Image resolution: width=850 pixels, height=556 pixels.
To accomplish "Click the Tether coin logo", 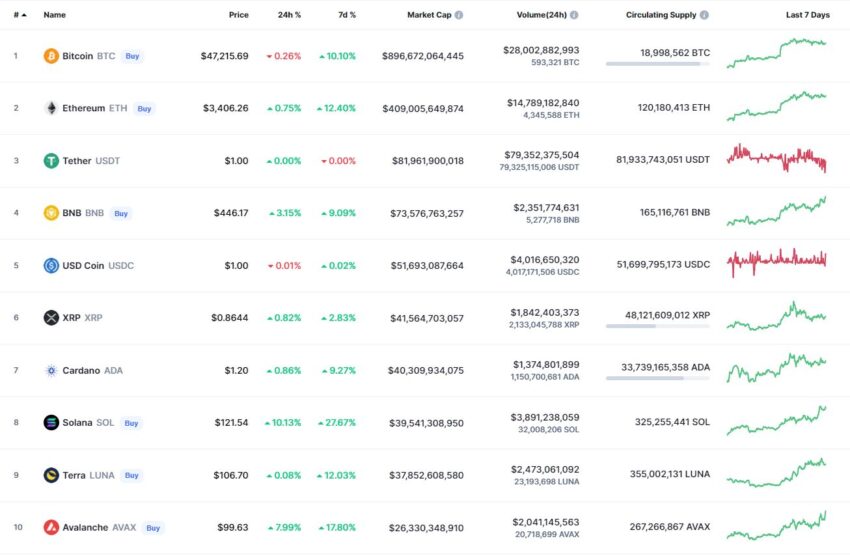I will (51, 161).
